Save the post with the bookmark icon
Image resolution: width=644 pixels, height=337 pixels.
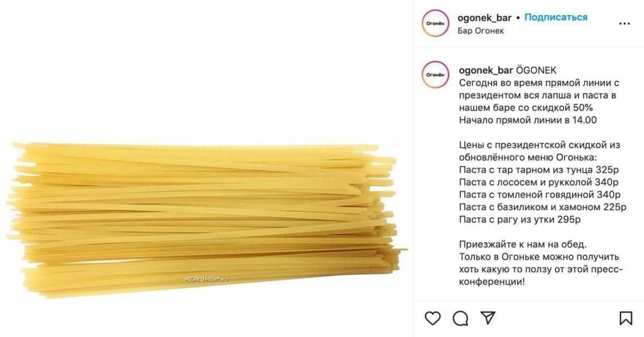(626, 318)
